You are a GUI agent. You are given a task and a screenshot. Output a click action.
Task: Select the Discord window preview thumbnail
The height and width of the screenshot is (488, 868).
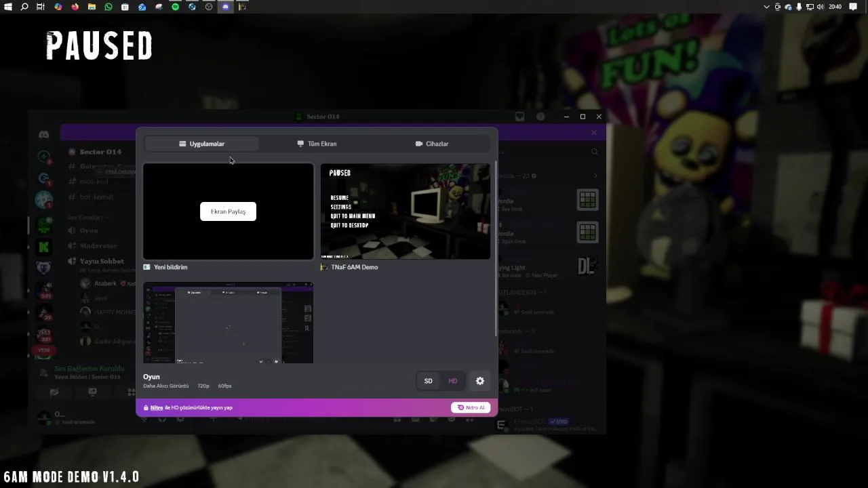228,323
